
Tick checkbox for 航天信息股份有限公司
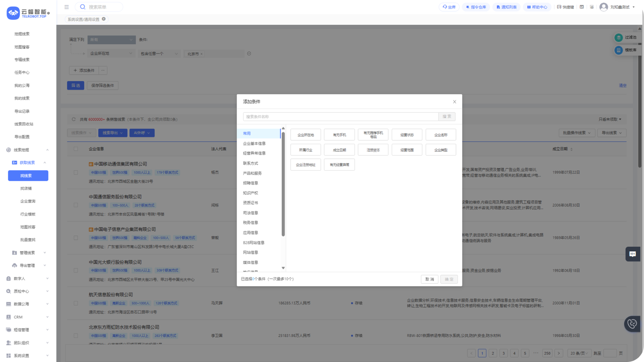76,303
